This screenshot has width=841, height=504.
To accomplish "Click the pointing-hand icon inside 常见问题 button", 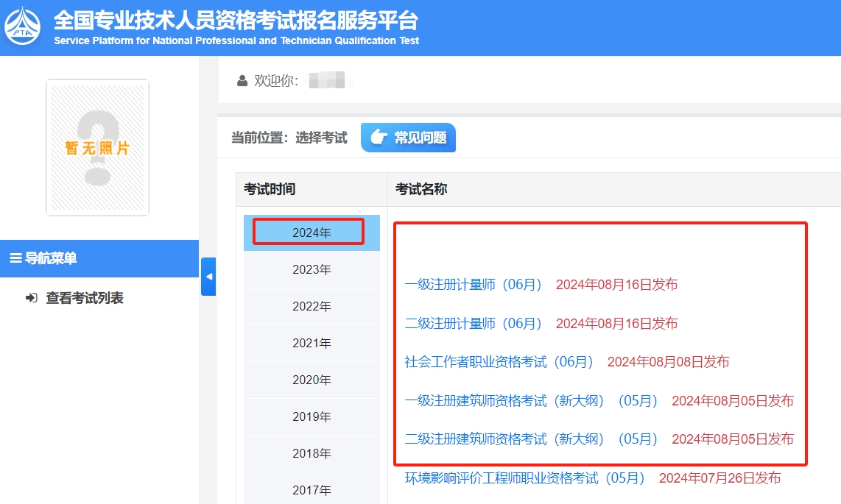I will coord(376,138).
